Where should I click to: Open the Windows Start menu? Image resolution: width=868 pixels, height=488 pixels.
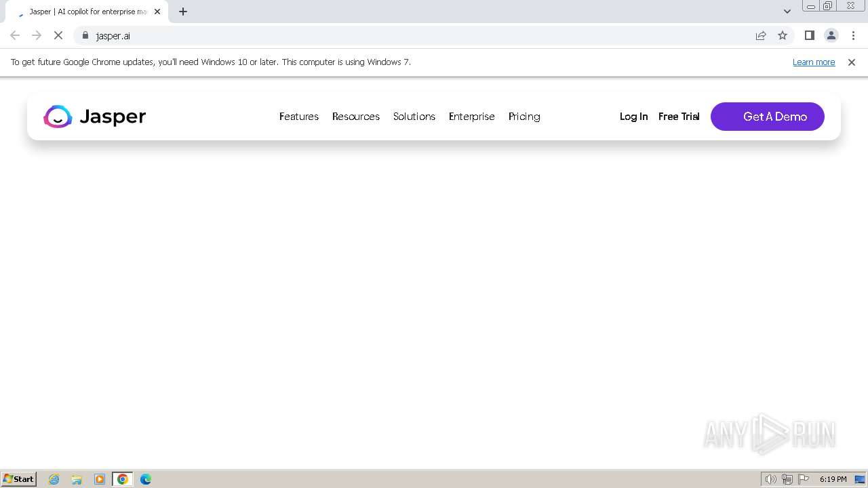19,479
